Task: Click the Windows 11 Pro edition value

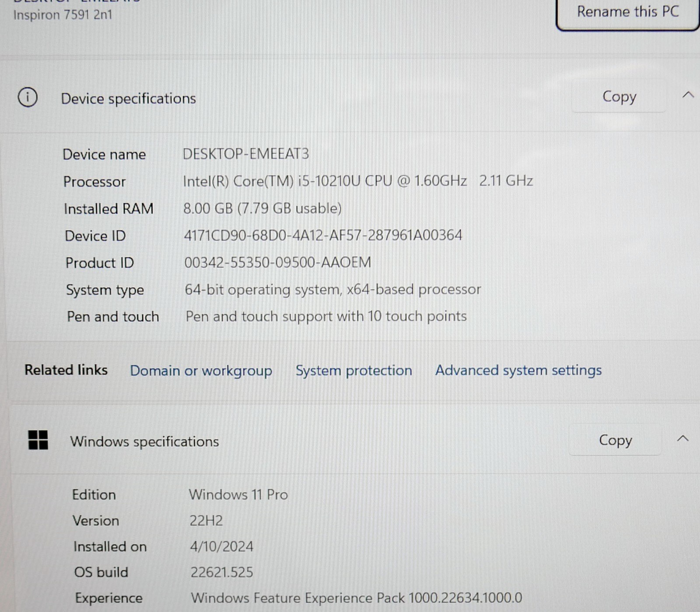Action: point(238,494)
